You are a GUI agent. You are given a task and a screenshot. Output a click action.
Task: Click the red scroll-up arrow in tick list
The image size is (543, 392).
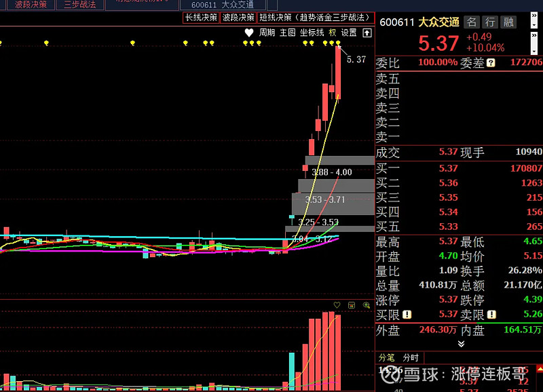540,369
